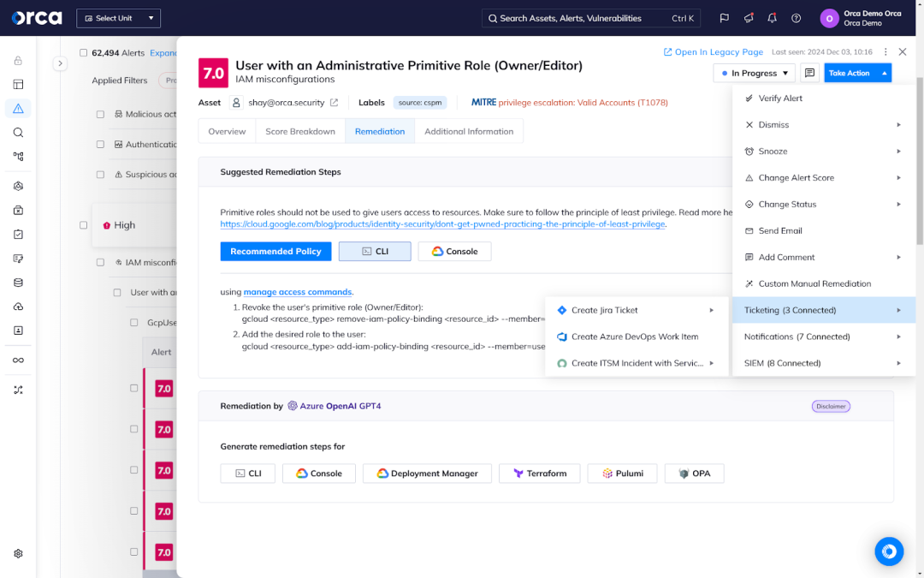924x578 pixels.
Task: Click the user asset icon next to shay@orca.security
Action: tap(236, 103)
